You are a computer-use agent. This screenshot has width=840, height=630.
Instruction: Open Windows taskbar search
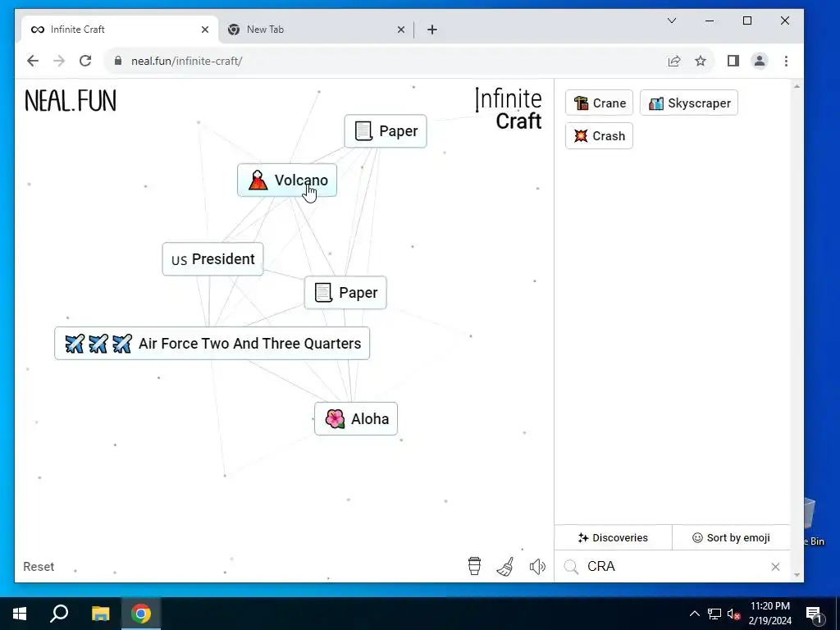click(x=59, y=614)
